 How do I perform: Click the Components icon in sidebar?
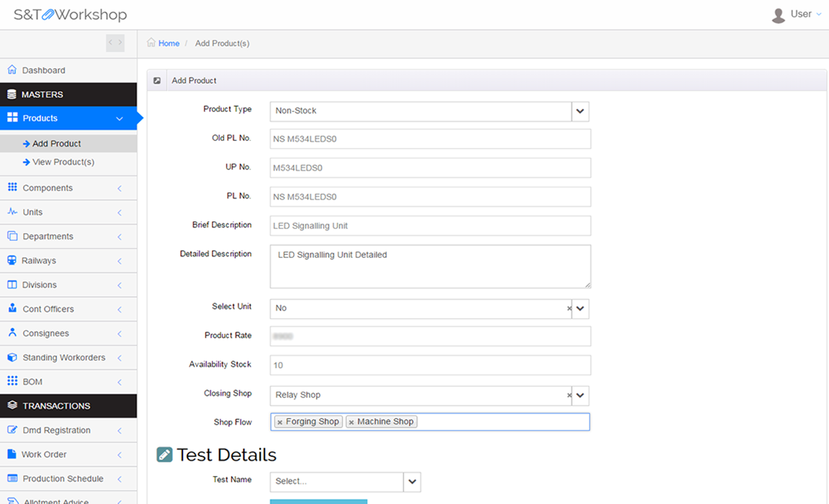coord(12,187)
